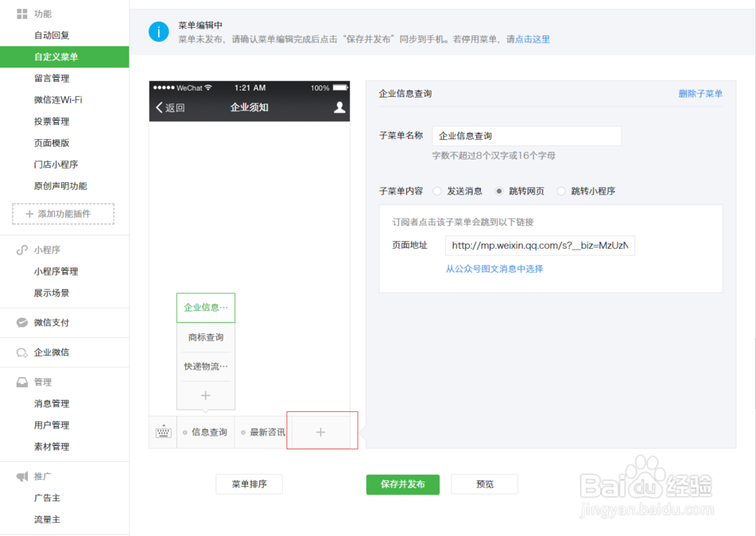Image resolution: width=756 pixels, height=536 pixels.
Task: Click the 企业须知 title in the phone header
Action: pyautogui.click(x=249, y=107)
